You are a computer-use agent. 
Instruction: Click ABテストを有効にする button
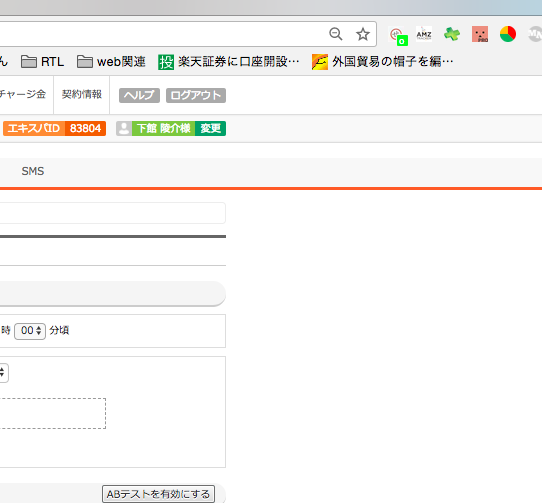(158, 494)
